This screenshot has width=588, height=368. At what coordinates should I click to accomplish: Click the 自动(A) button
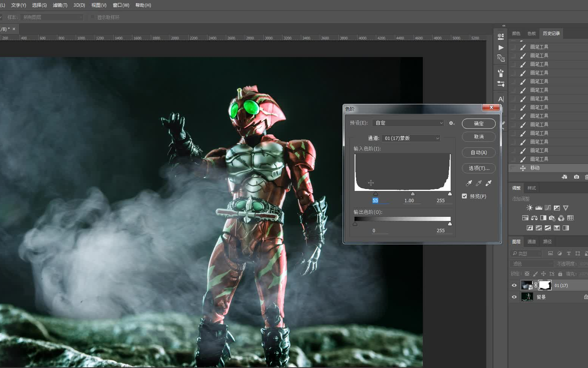coord(478,153)
